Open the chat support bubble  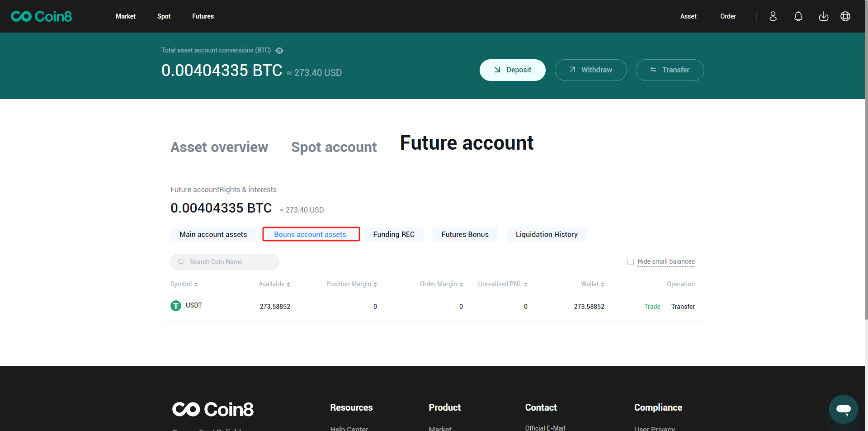coord(843,409)
